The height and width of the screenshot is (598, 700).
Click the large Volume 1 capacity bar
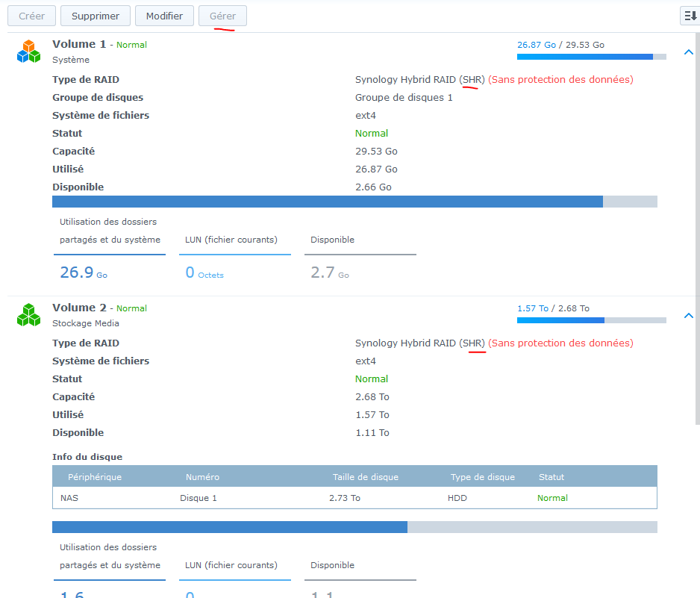[x=354, y=202]
